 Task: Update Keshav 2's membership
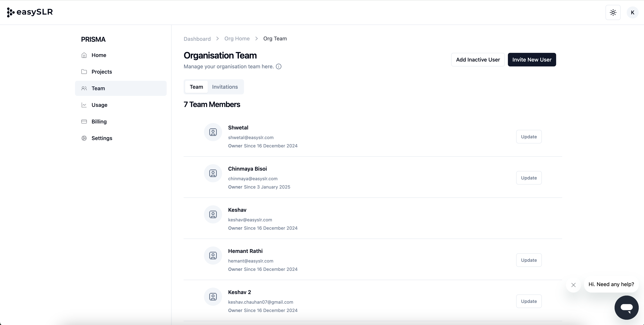(x=529, y=301)
